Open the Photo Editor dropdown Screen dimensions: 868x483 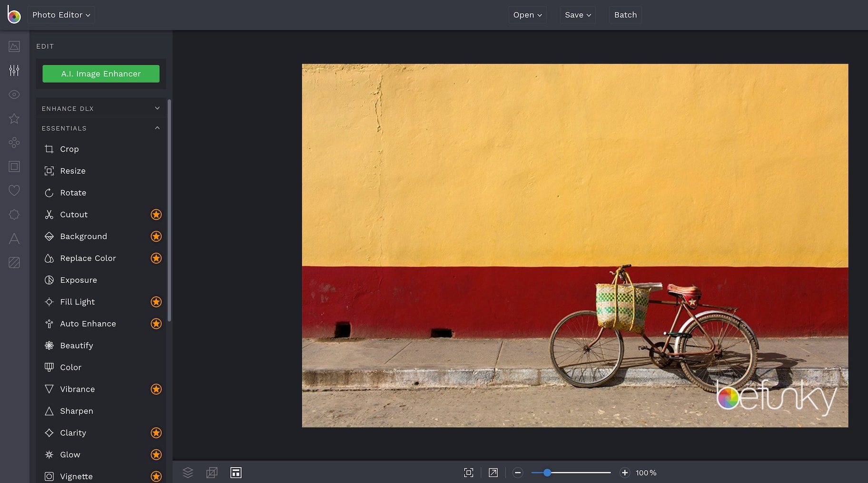(x=61, y=15)
